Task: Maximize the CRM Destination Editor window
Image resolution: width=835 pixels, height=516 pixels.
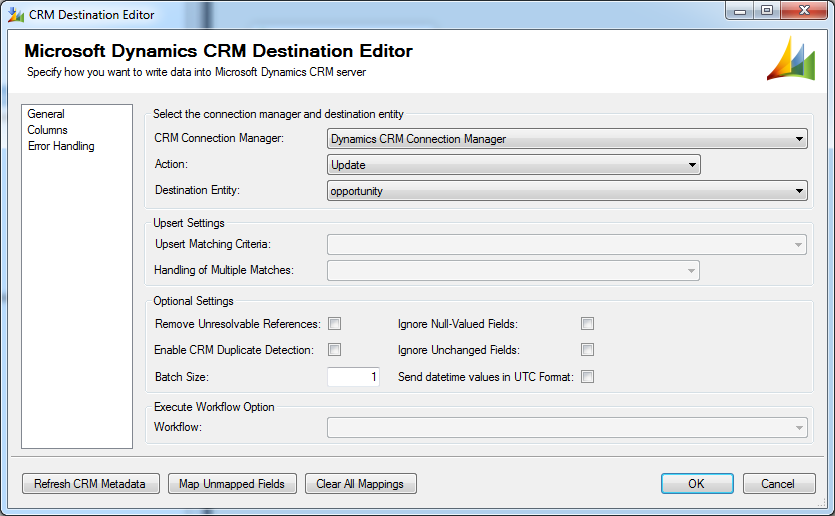Action: [767, 11]
